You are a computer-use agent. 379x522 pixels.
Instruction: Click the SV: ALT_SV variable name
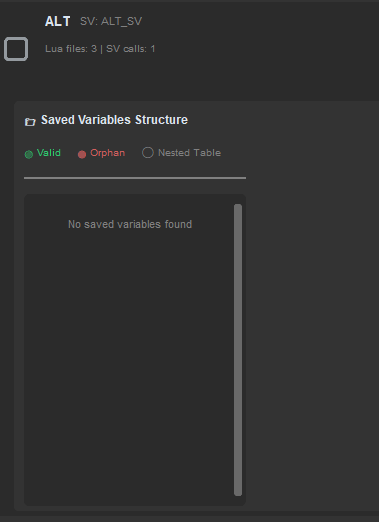click(x=111, y=21)
